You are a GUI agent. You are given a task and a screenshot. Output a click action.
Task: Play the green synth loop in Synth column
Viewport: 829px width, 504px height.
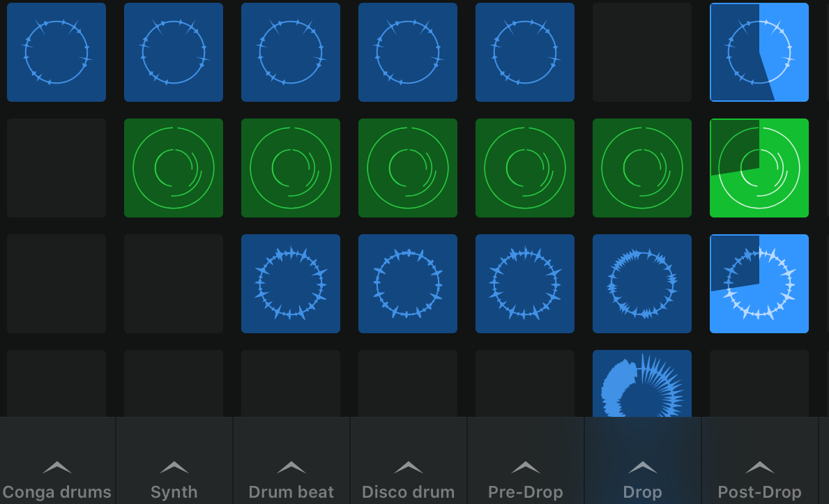(x=174, y=168)
